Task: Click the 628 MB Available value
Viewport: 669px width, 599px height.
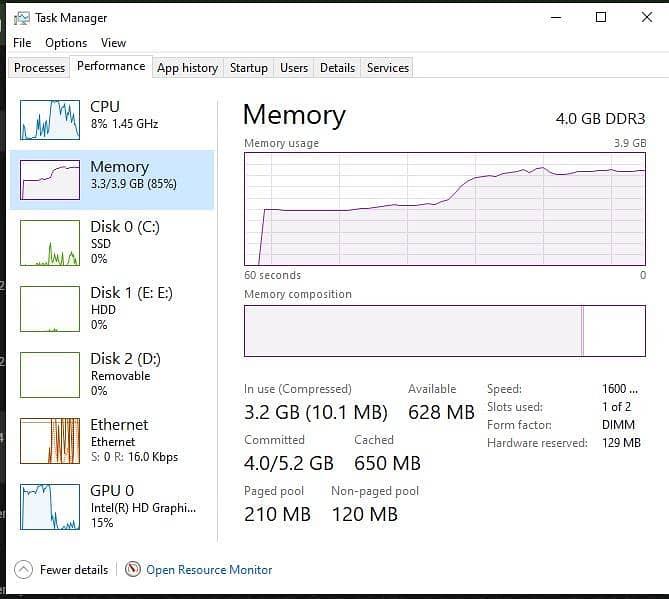Action: coord(441,413)
